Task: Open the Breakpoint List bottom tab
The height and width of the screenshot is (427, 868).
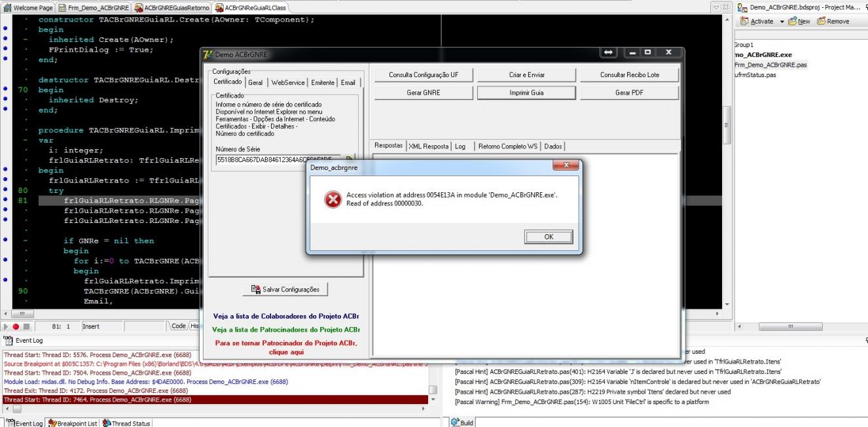Action: point(73,423)
